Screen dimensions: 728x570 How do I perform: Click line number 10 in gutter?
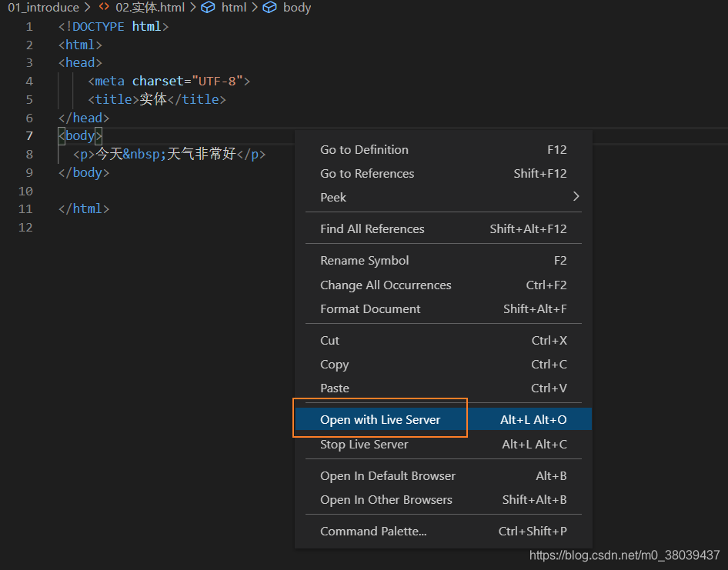click(x=25, y=191)
